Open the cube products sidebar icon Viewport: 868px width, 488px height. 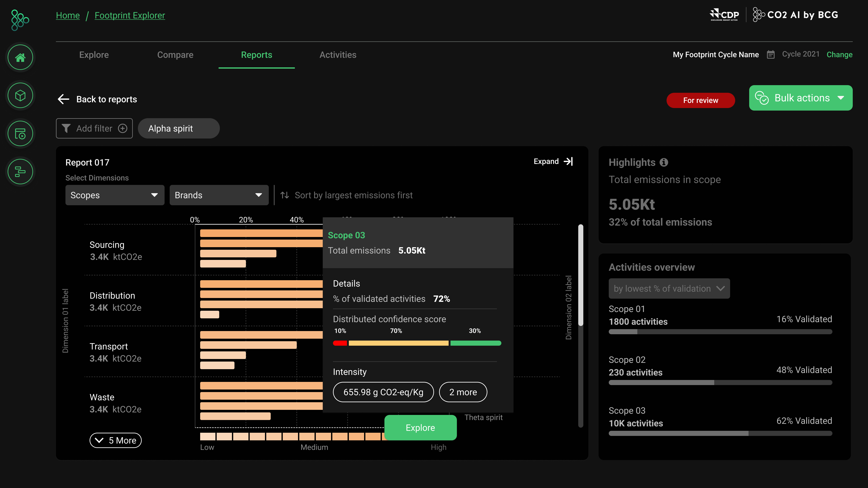click(20, 96)
